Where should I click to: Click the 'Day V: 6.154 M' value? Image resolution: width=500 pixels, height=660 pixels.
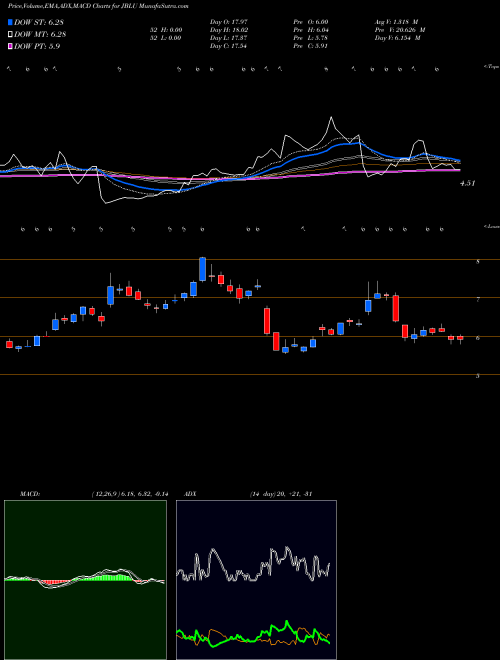point(398,38)
